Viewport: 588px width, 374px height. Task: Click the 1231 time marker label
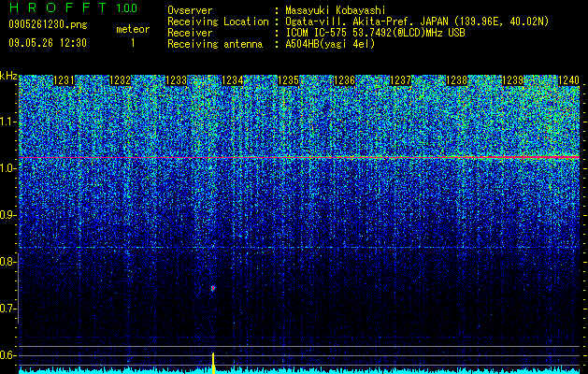click(x=64, y=80)
